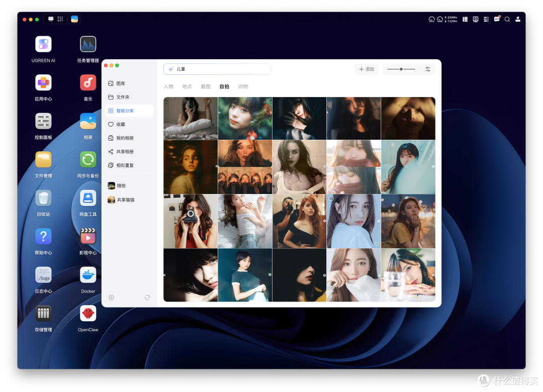
Task: Open the photo of woman holding vintage camera
Action: pos(191,221)
